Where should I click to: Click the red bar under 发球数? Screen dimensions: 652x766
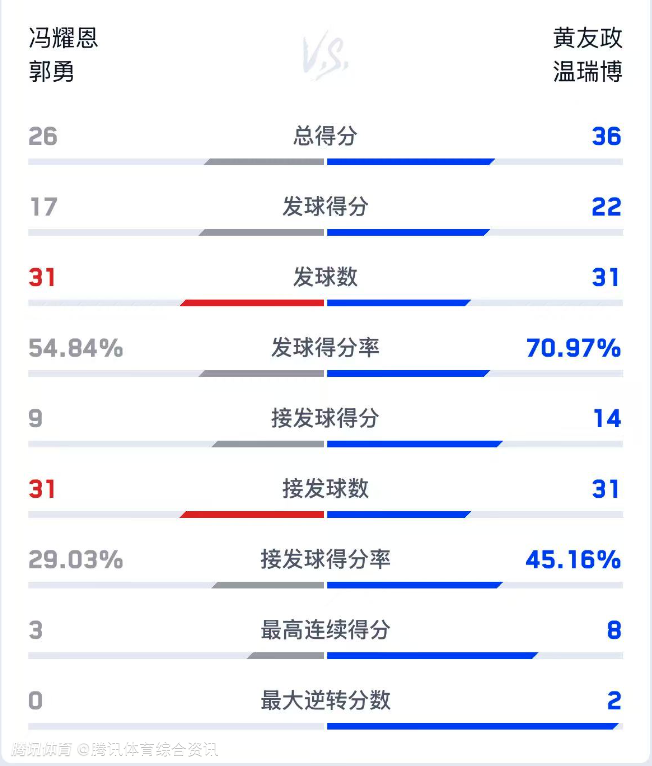252,303
